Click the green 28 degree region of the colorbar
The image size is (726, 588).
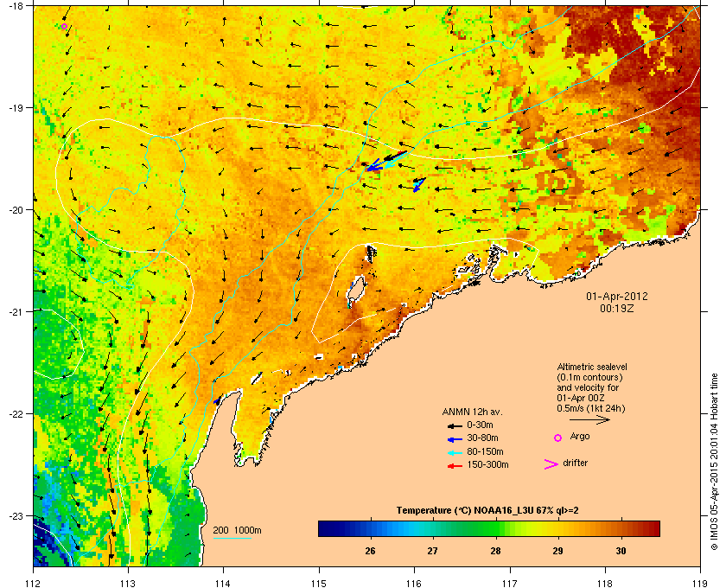click(x=496, y=528)
